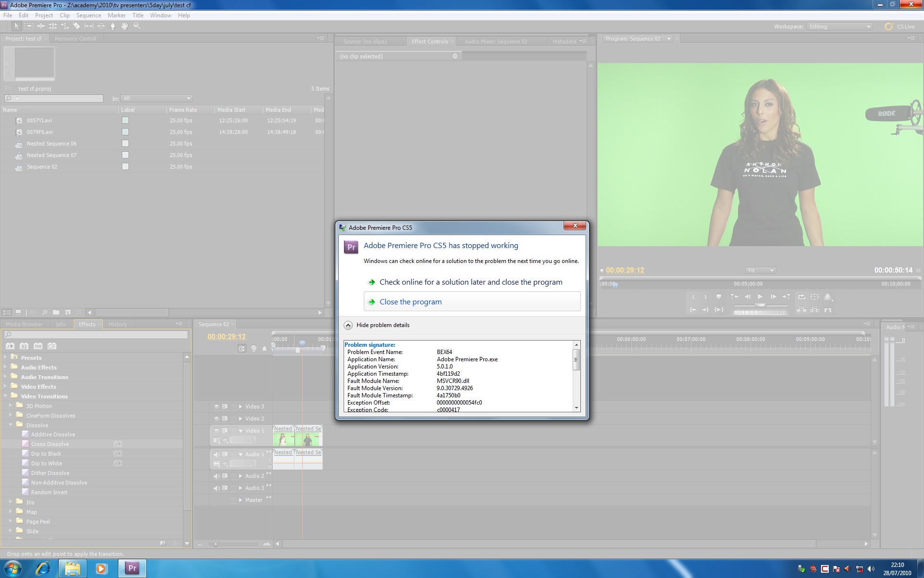The height and width of the screenshot is (578, 924).
Task: Collapse problem details in crash dialog
Action: [x=348, y=325]
